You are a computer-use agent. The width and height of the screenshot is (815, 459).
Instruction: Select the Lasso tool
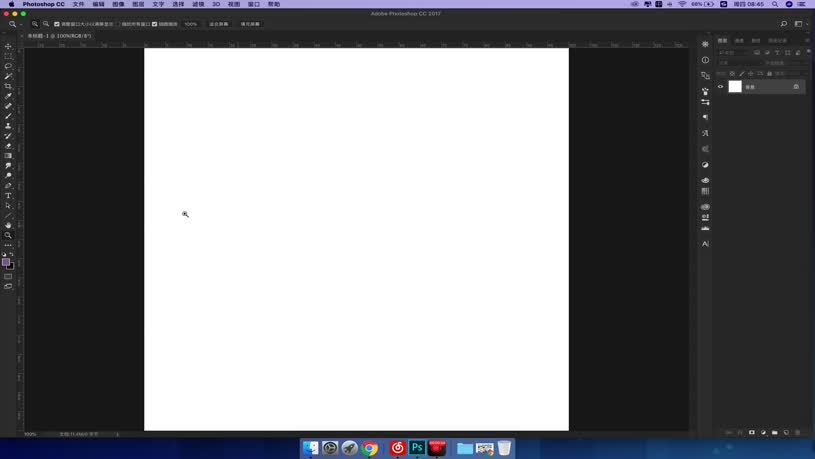point(8,66)
